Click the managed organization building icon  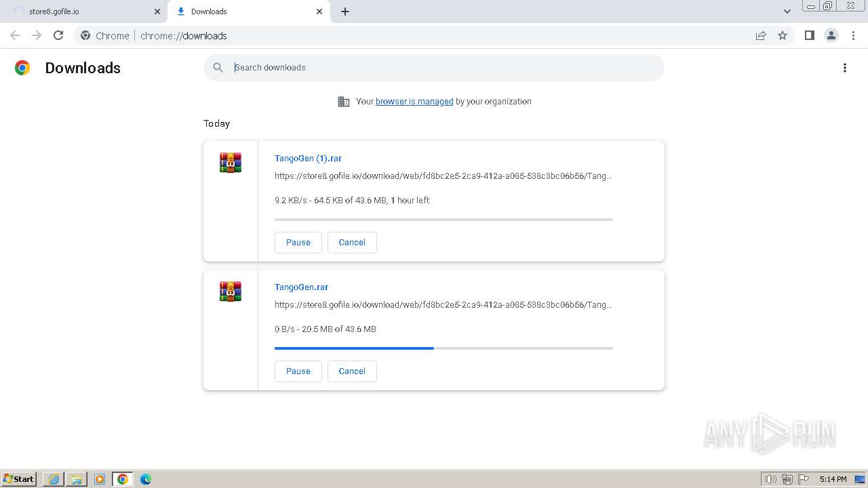(x=344, y=102)
